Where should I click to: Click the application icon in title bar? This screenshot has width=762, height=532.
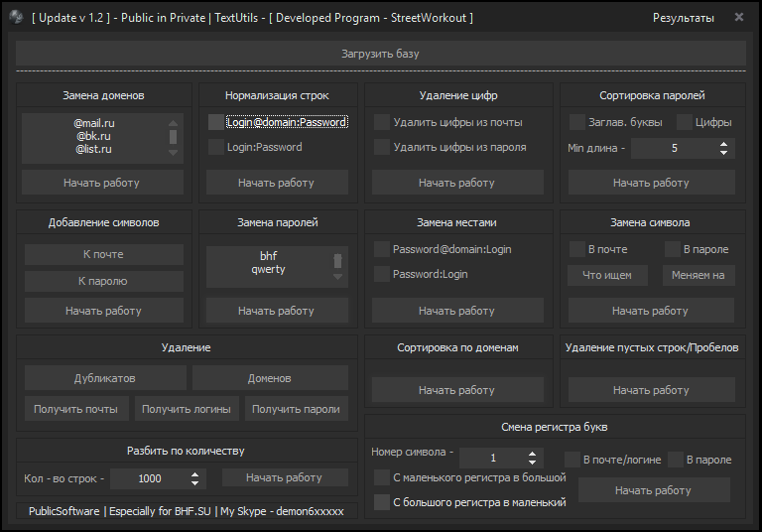pos(15,18)
